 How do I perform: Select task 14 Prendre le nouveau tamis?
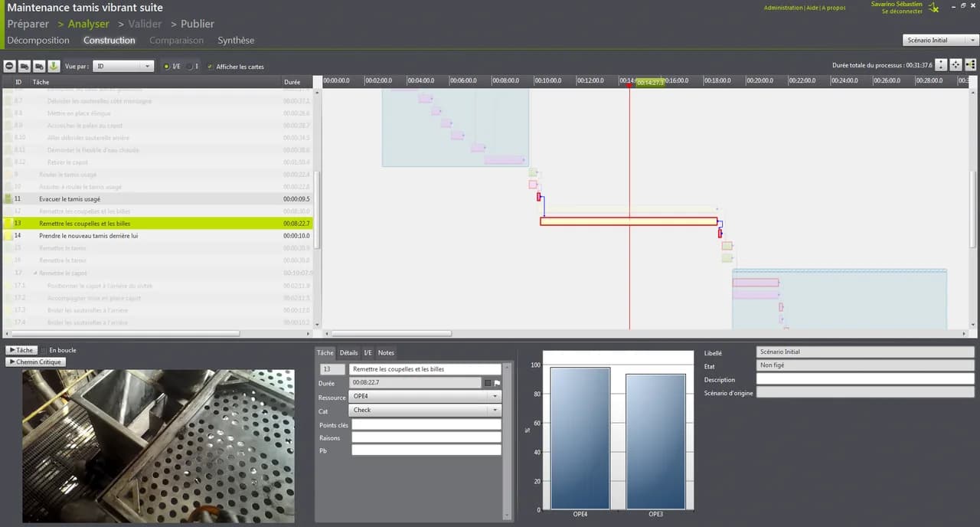pos(158,236)
